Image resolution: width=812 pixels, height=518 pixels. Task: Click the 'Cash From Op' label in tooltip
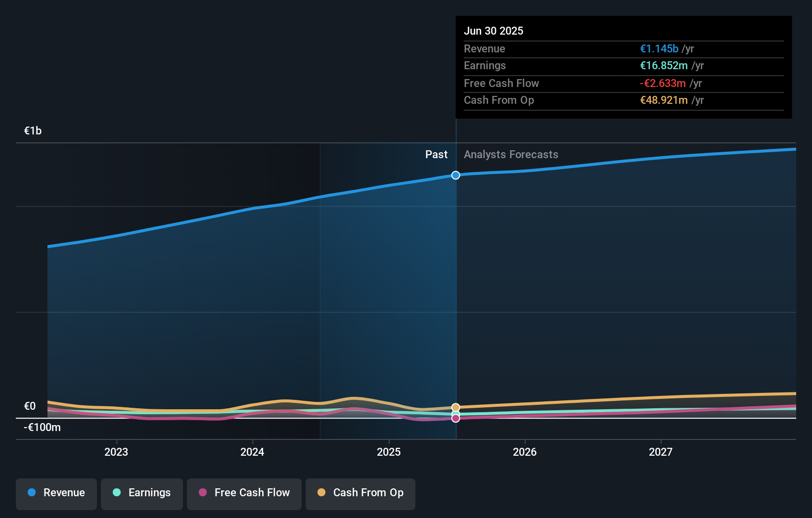tap(499, 100)
